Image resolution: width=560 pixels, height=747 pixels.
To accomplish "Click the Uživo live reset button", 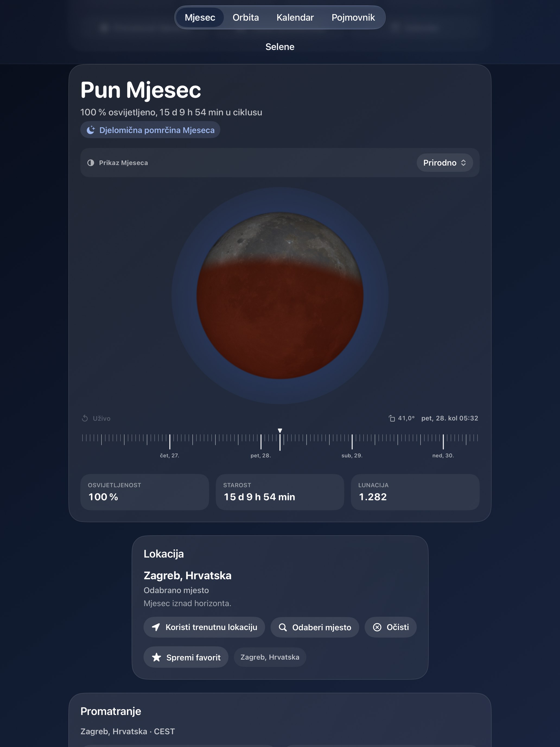I will [96, 418].
